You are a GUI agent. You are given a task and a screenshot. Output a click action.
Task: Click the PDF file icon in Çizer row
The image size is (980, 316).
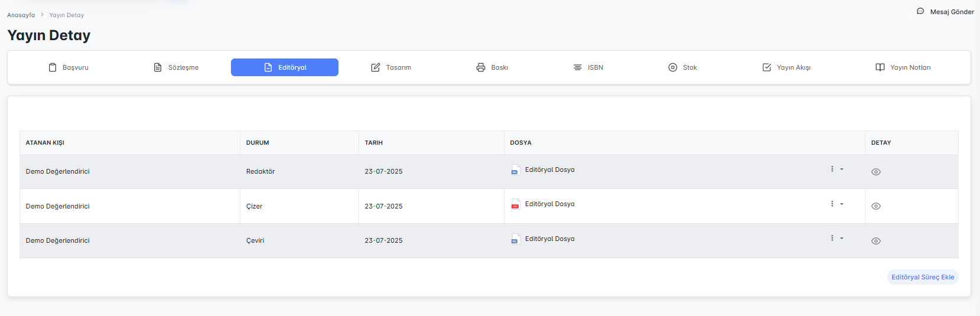tap(515, 204)
